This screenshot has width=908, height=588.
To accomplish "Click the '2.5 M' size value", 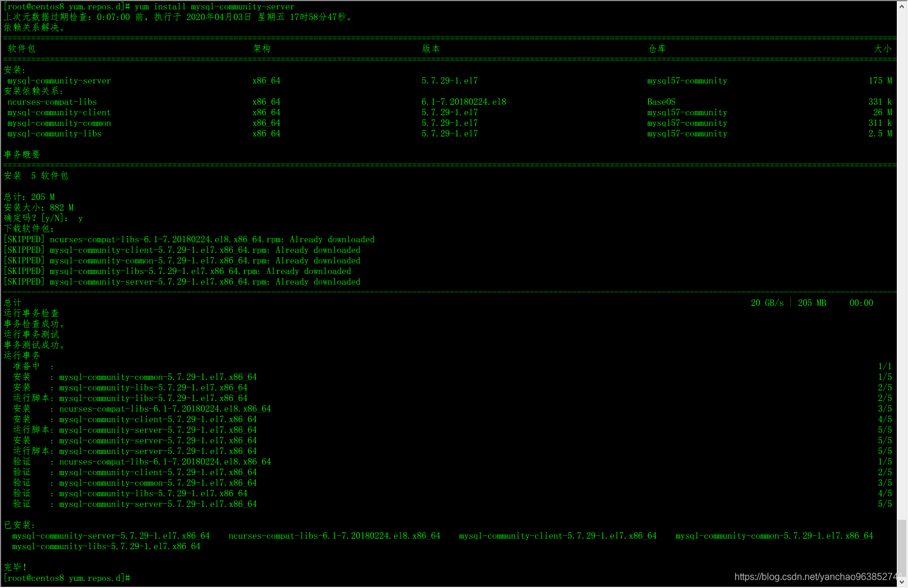I will [x=880, y=133].
